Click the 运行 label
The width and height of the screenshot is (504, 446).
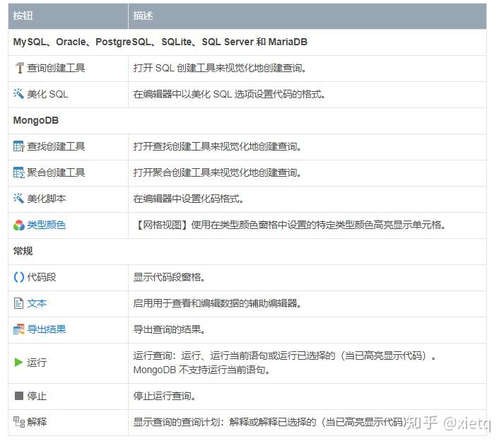click(x=37, y=363)
